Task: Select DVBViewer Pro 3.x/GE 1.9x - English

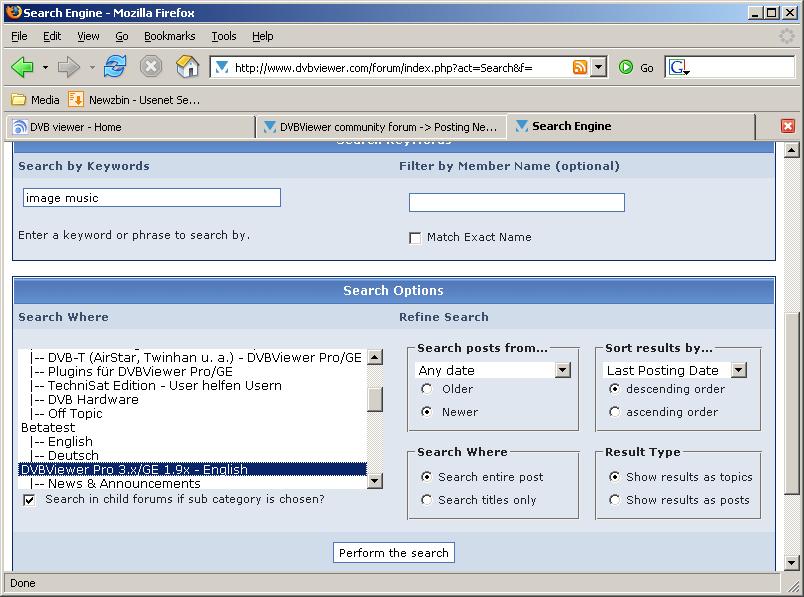Action: [193, 469]
